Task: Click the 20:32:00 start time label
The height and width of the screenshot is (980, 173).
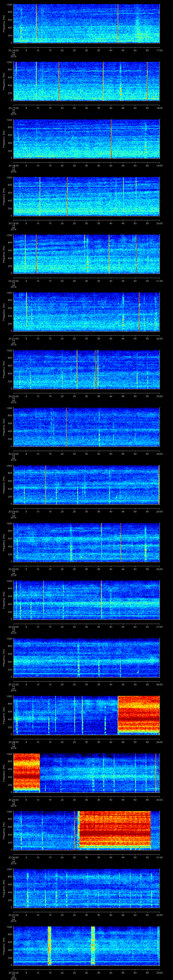Action: 13,972
